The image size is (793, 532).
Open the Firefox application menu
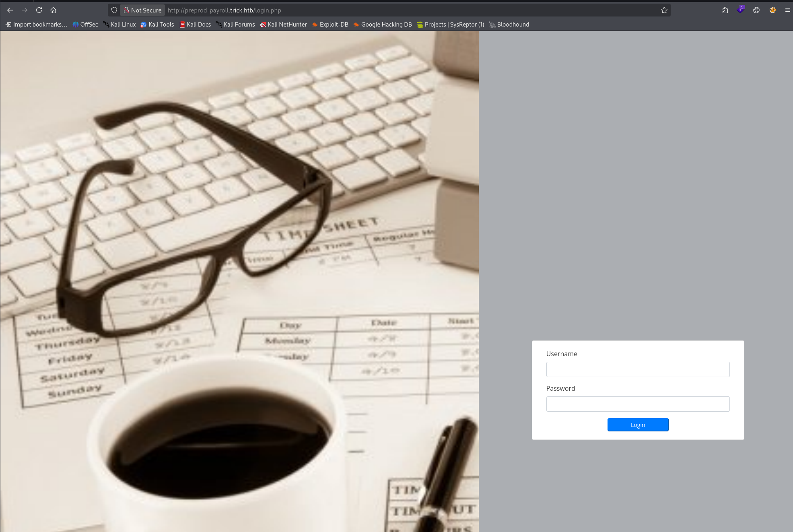787,10
